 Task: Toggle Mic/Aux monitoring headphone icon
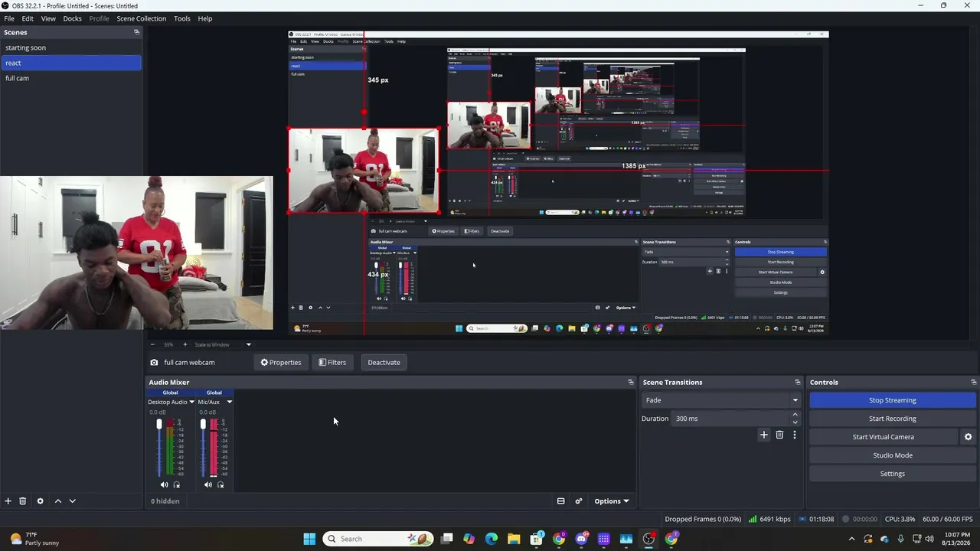(220, 484)
